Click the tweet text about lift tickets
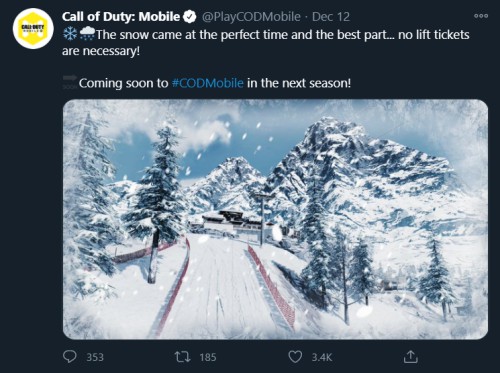The height and width of the screenshot is (373, 500). click(x=266, y=43)
